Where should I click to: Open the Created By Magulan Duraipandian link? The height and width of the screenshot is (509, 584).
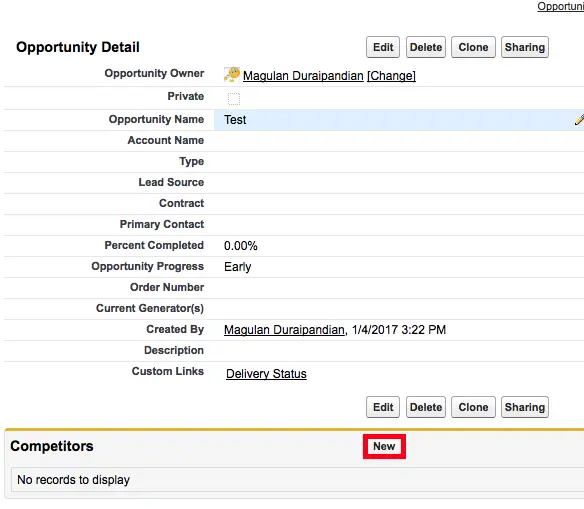284,330
